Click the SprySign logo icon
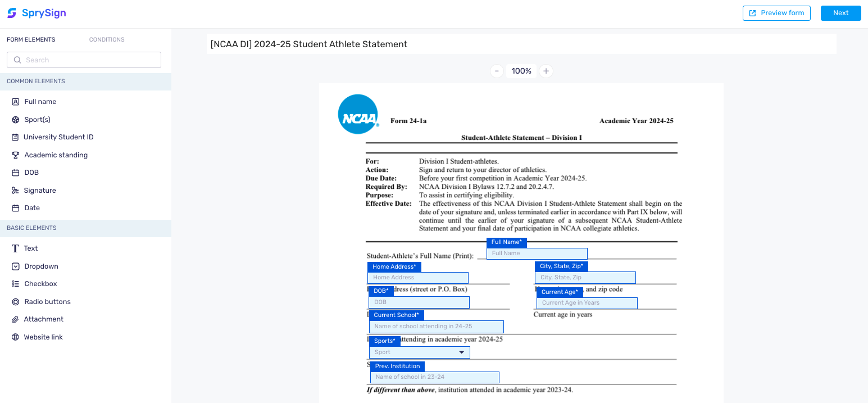Viewport: 868px width, 403px height. pyautogui.click(x=12, y=13)
